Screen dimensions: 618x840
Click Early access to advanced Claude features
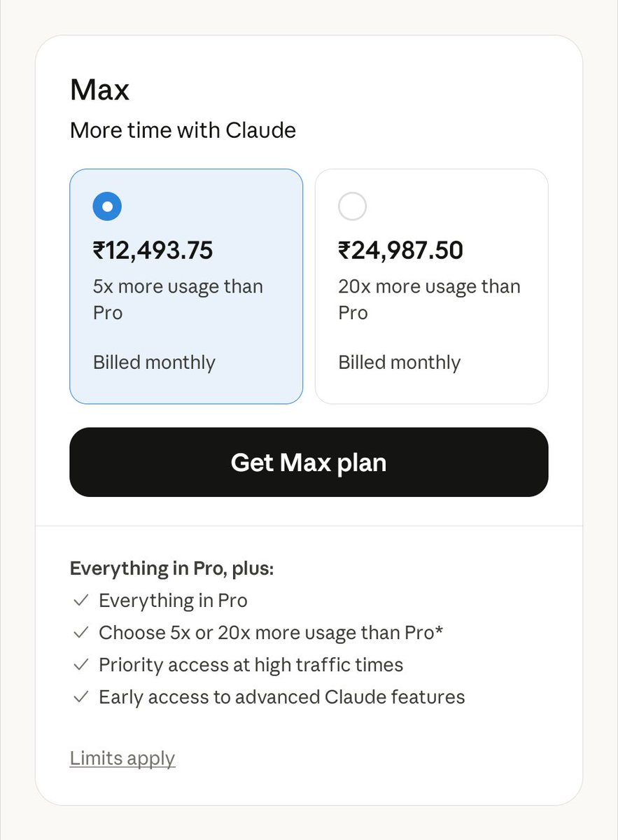[x=281, y=697]
